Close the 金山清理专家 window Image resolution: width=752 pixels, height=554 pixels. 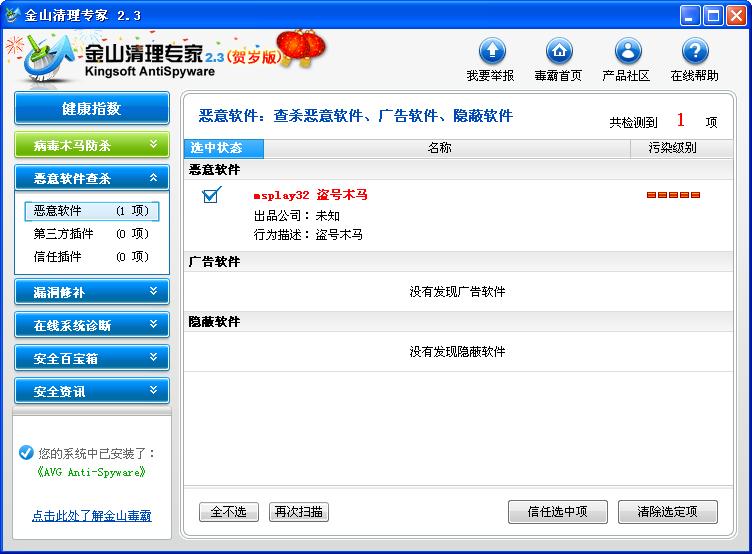point(736,16)
